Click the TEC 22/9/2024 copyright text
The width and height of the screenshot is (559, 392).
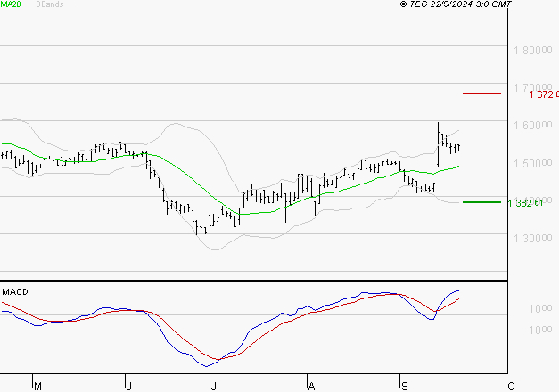456,4
